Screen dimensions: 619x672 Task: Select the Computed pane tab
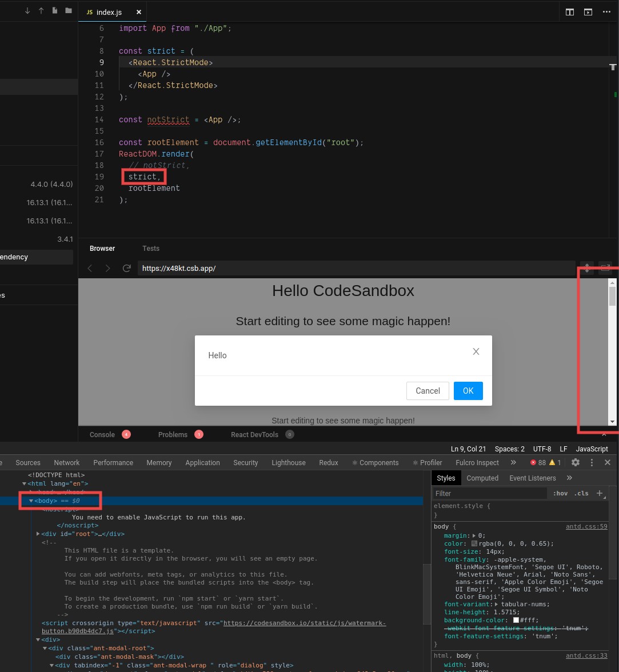click(x=482, y=478)
